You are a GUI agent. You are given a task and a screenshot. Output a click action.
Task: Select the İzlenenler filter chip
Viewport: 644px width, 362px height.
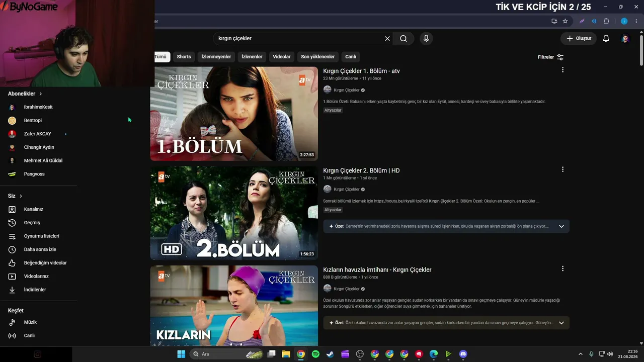(252, 57)
